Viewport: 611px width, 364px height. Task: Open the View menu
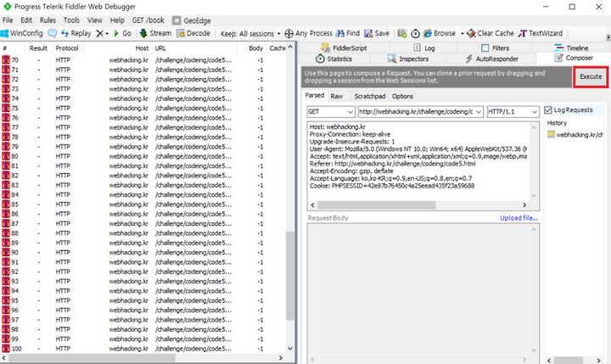[95, 20]
